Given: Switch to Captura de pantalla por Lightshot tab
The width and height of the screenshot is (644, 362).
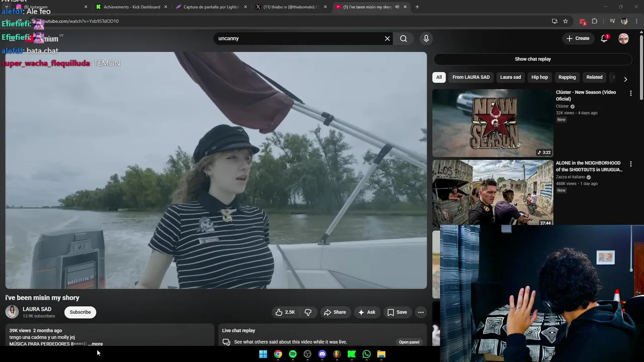Looking at the screenshot, I should tap(211, 7).
